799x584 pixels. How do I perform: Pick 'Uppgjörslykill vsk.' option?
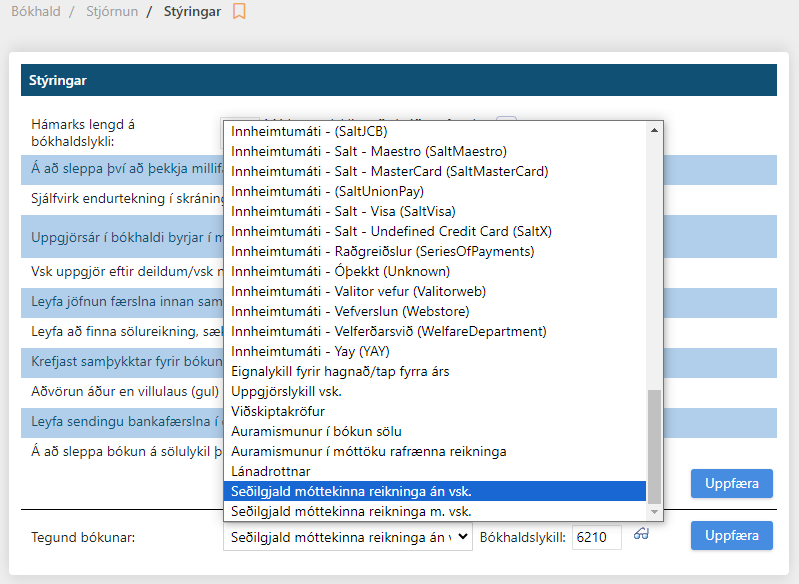tap(286, 391)
